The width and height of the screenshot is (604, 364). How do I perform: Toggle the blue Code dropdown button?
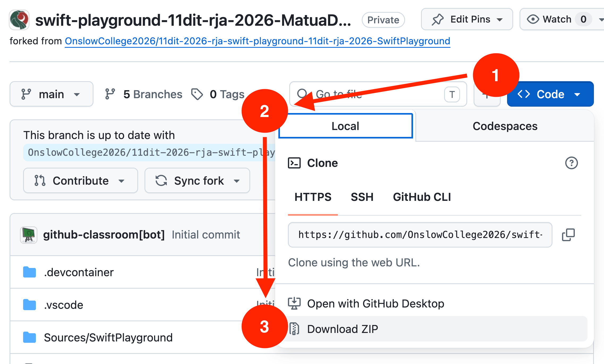pyautogui.click(x=550, y=94)
